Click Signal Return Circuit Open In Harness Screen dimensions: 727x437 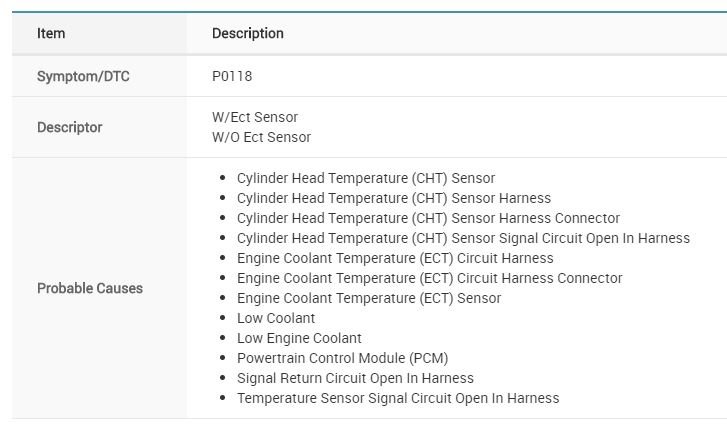click(x=355, y=378)
